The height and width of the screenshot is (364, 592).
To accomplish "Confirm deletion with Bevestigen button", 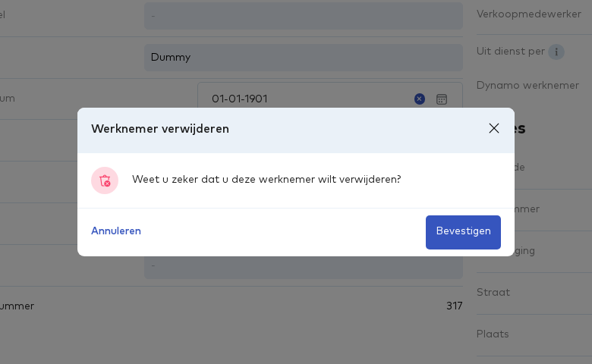I will pos(463,232).
